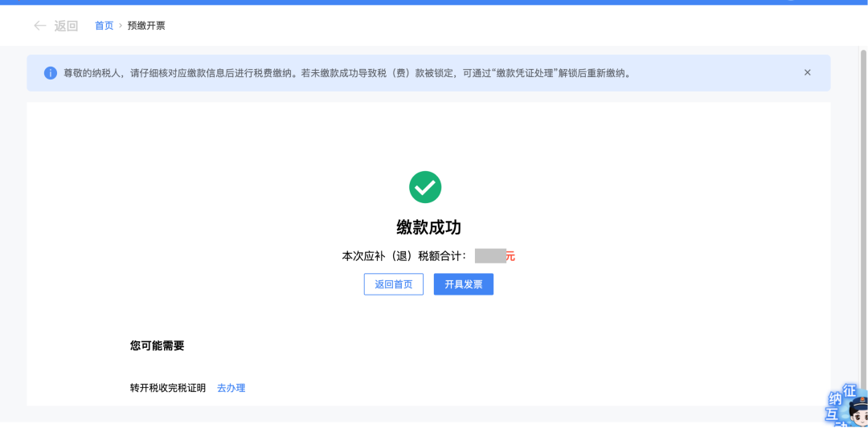Select the 预缴开票 breadcrumb item
The height and width of the screenshot is (428, 868).
[x=146, y=26]
